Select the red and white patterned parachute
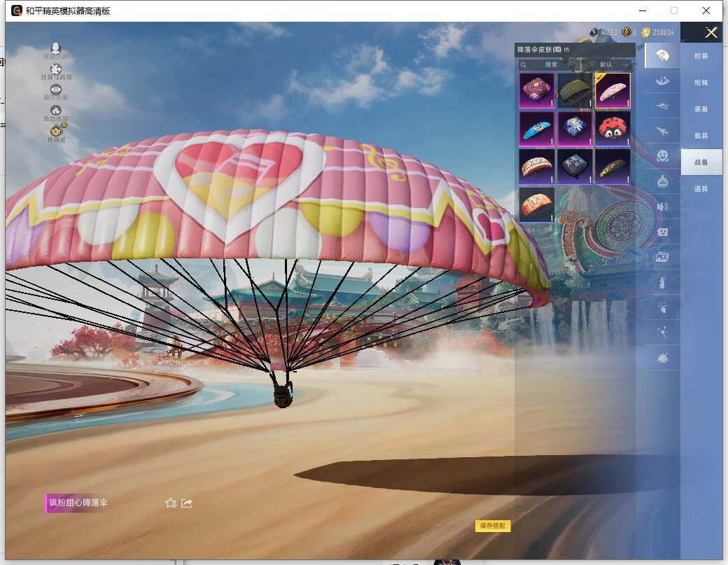This screenshot has height=565, width=728. click(537, 167)
